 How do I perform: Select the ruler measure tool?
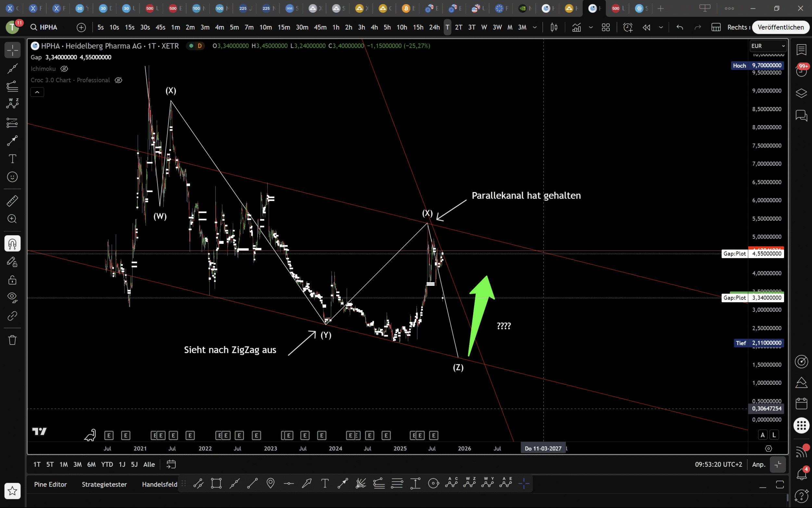point(12,201)
